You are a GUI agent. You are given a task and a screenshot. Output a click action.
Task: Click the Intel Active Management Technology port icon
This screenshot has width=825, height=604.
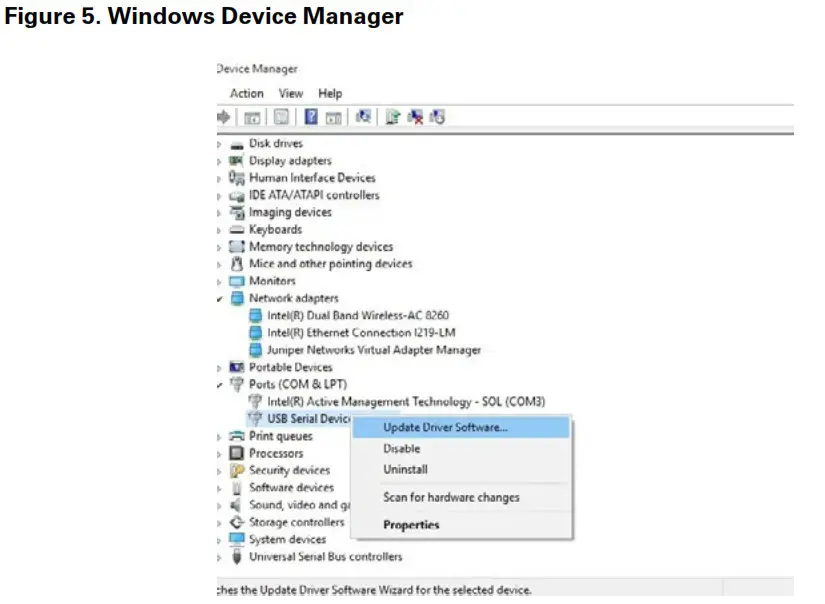[255, 401]
